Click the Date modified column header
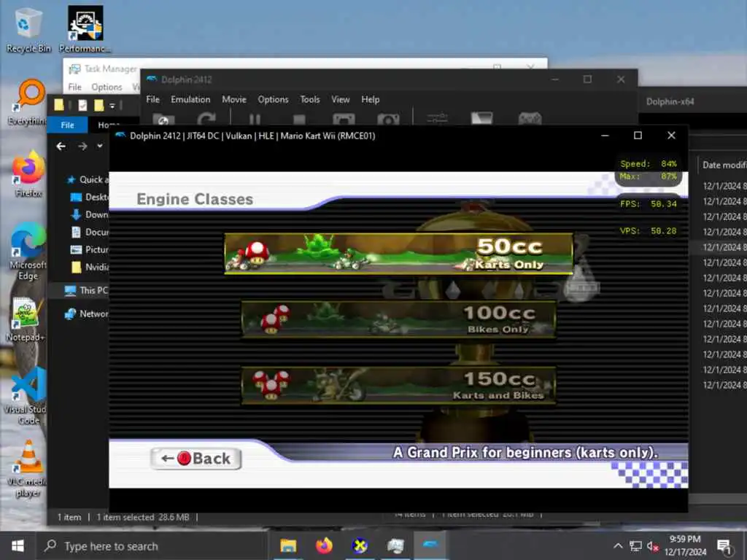This screenshot has width=747, height=560. (724, 165)
